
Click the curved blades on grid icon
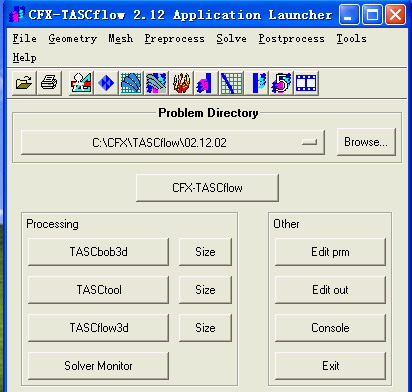click(131, 83)
